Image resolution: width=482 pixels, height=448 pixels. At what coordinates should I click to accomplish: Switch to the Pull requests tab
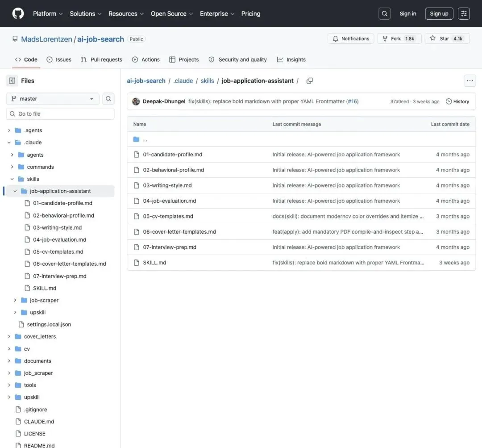(101, 60)
